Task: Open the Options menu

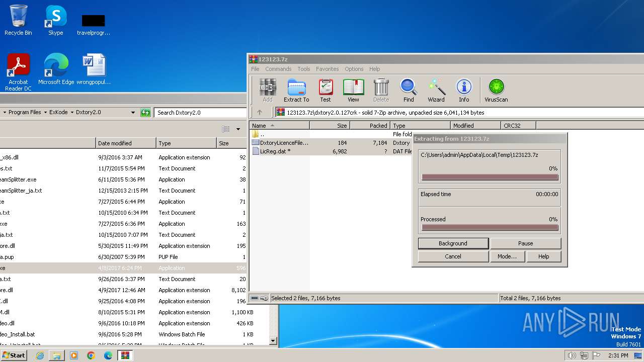Action: (x=354, y=69)
